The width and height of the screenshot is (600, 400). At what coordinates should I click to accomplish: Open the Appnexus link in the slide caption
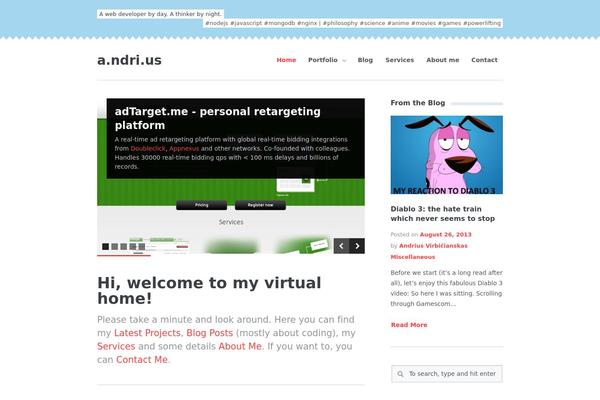tap(184, 149)
